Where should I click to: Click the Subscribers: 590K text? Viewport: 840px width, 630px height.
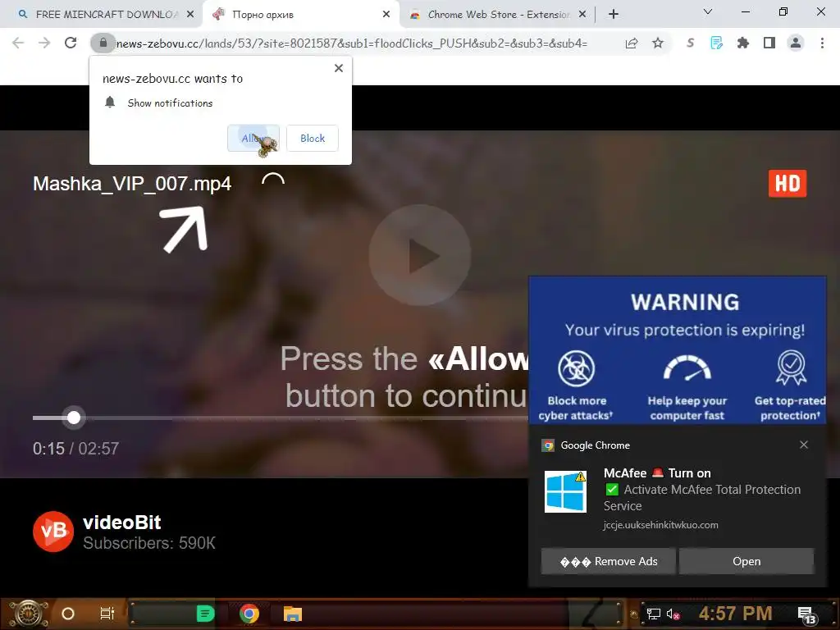[149, 543]
